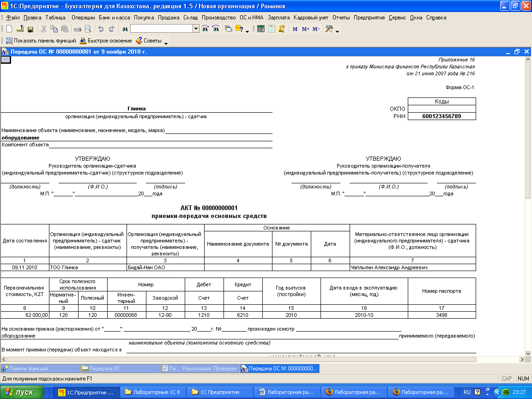This screenshot has width=532, height=399.
Task: Open the Отчеты menu
Action: 341,18
